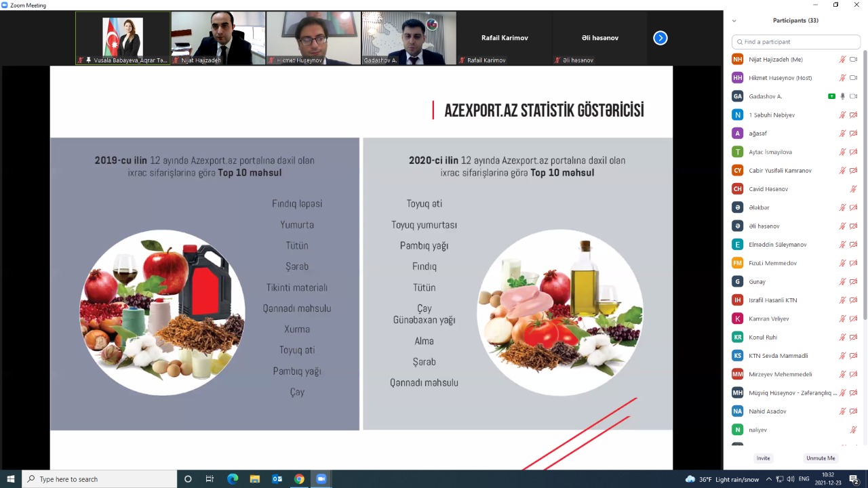Select participant Müşviq Hüseynov row

[x=795, y=392]
